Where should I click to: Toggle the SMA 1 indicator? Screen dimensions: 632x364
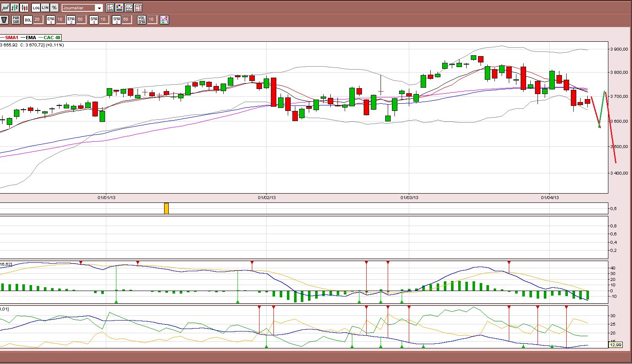[94, 19]
